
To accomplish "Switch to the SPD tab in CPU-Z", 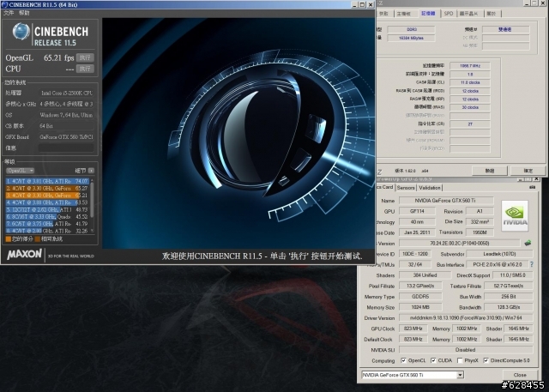I will pos(449,14).
